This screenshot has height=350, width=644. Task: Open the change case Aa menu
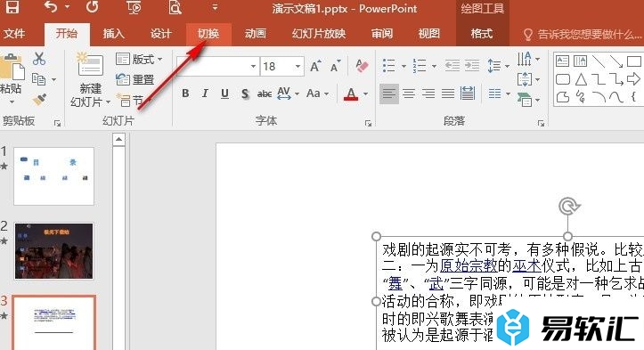[x=317, y=94]
